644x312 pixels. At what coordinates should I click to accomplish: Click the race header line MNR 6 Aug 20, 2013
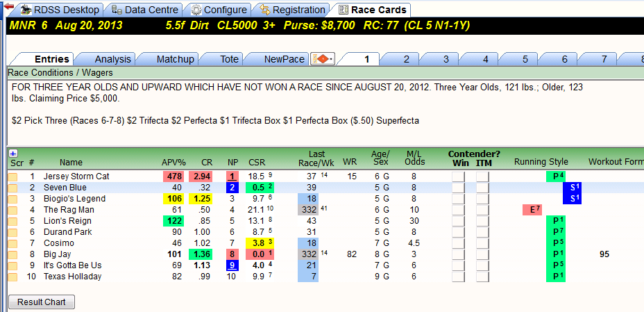pos(65,26)
